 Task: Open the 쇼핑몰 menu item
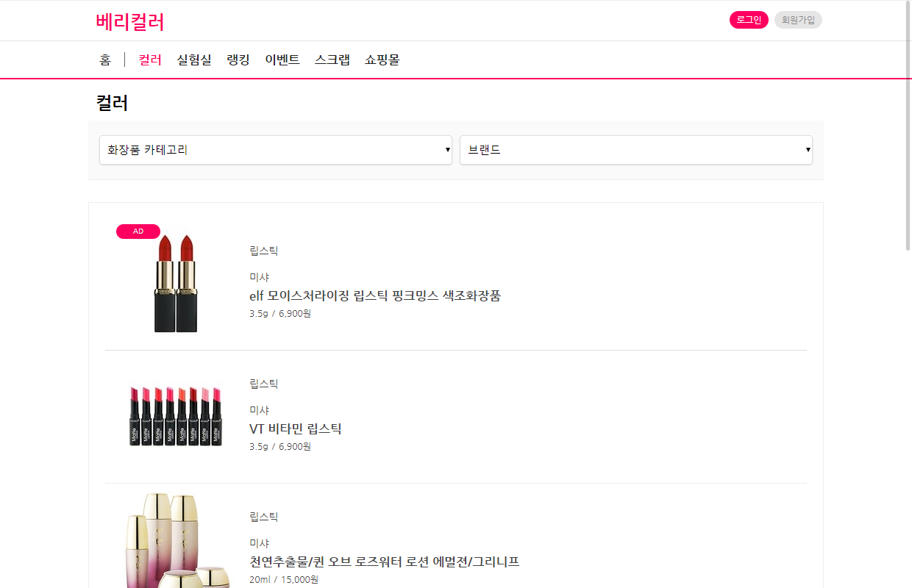(382, 60)
